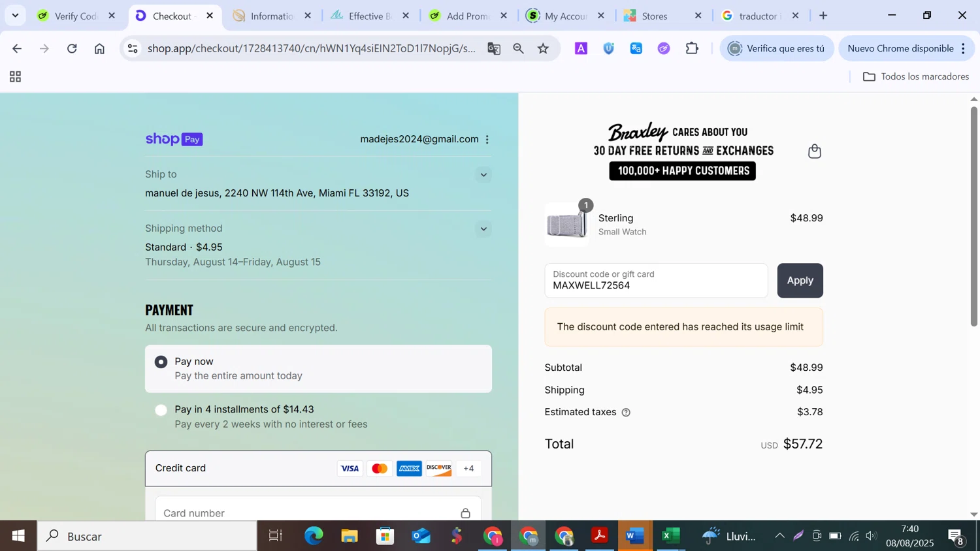Open the Extensions puzzle menu
This screenshot has width=980, height=551.
[x=692, y=48]
